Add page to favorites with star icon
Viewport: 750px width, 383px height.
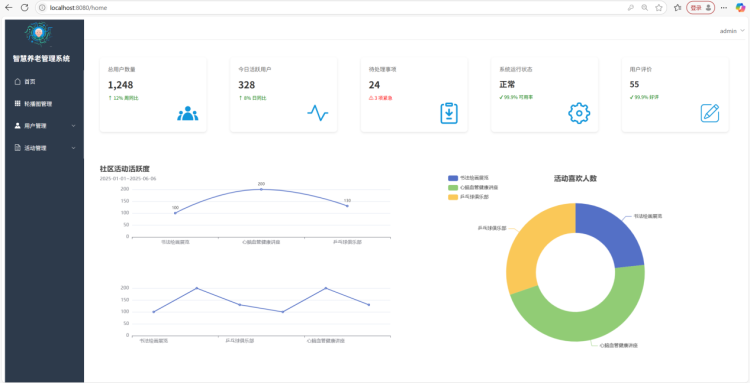click(x=659, y=8)
